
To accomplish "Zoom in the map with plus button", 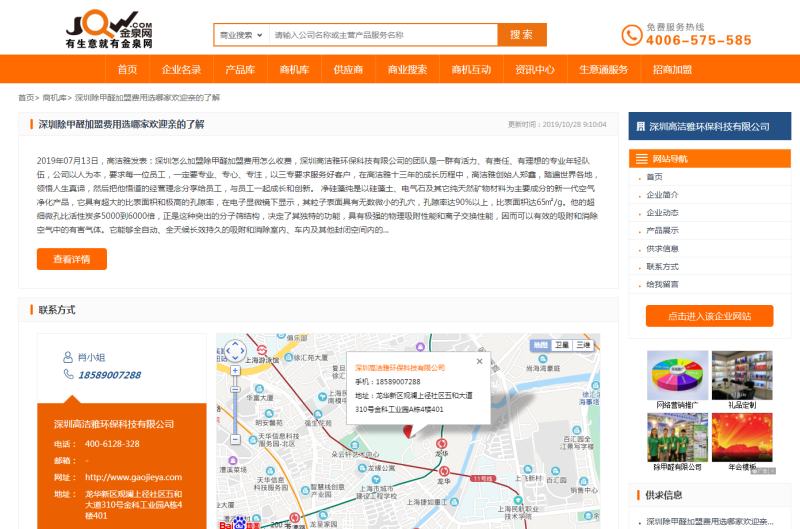I will pyautogui.click(x=235, y=371).
